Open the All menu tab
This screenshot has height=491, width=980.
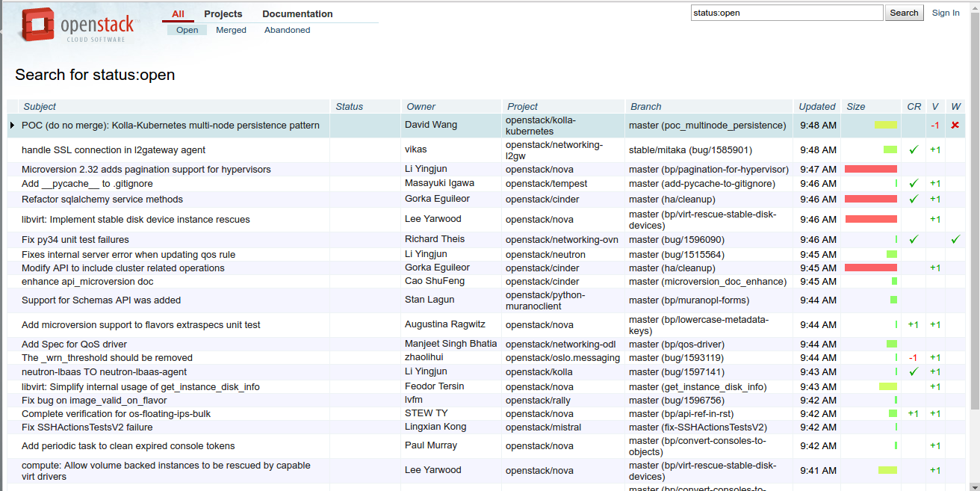point(178,13)
